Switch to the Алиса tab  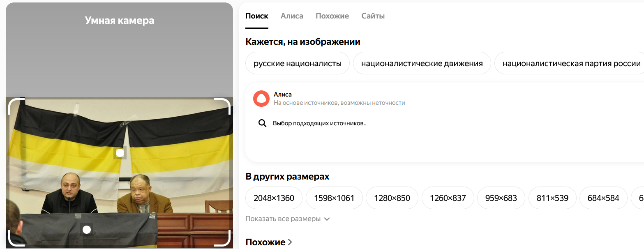coord(292,16)
